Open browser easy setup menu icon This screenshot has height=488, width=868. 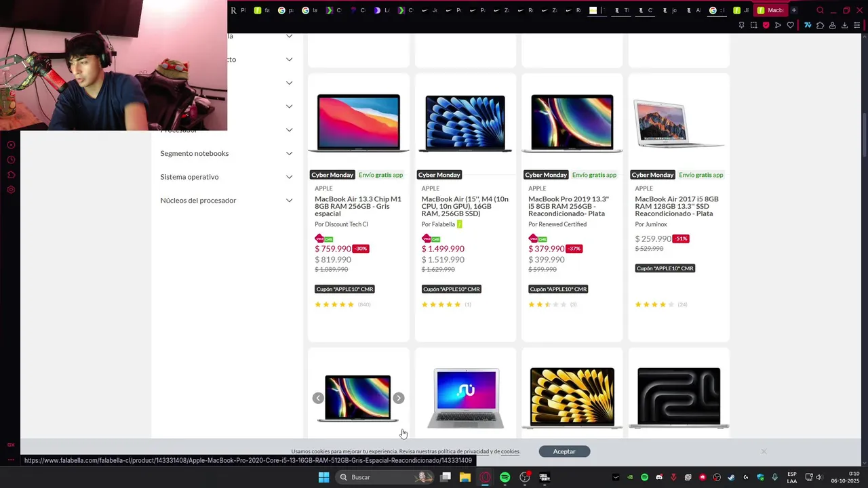857,25
